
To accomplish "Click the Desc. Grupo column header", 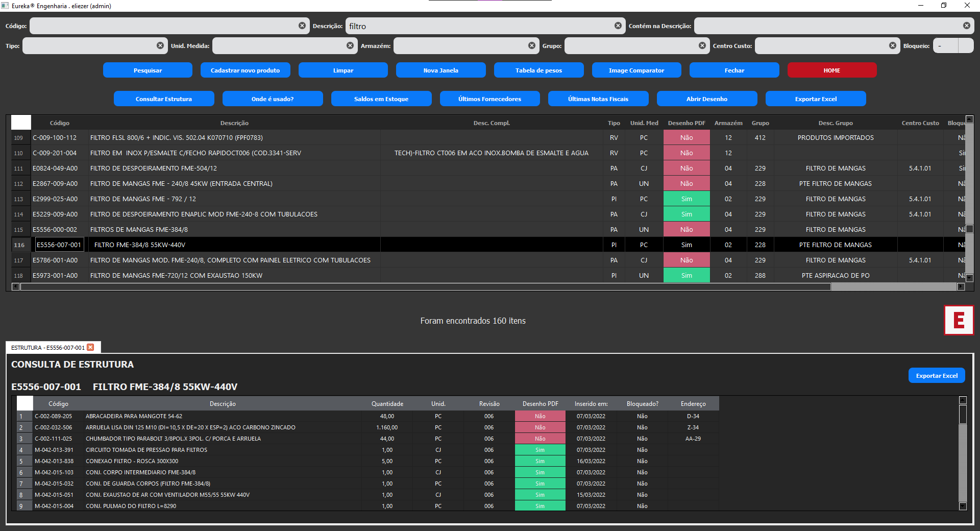I will (x=836, y=123).
